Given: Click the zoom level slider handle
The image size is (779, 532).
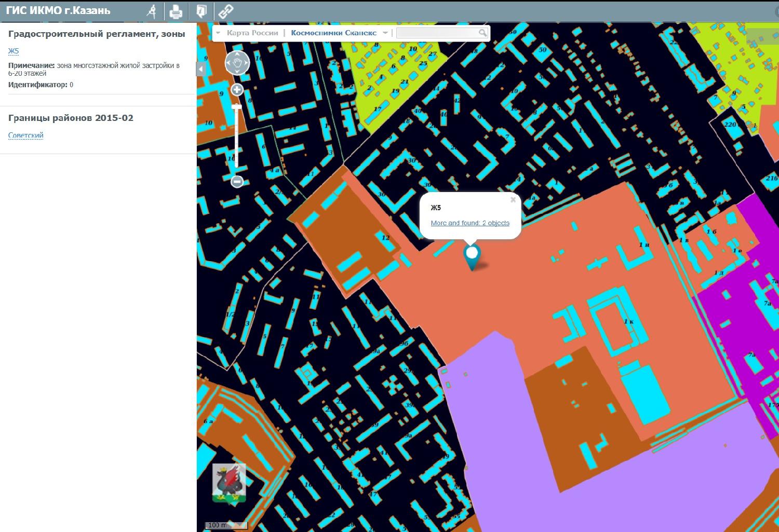Looking at the screenshot, I should [x=237, y=106].
